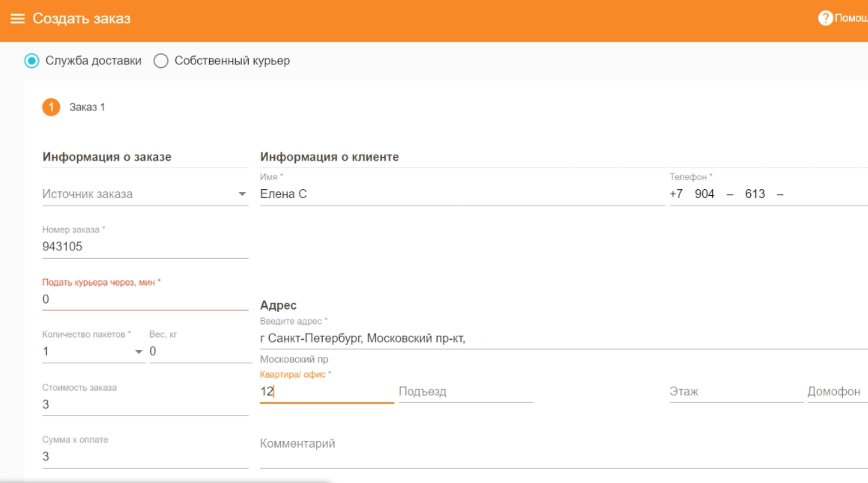Edit the Номер заказа field 943105
The width and height of the screenshot is (868, 483).
click(145, 247)
